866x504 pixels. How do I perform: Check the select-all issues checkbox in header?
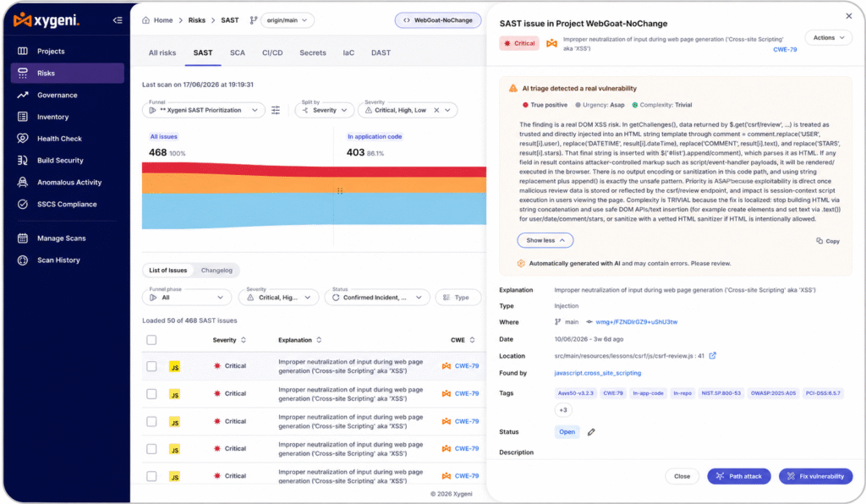pos(151,340)
